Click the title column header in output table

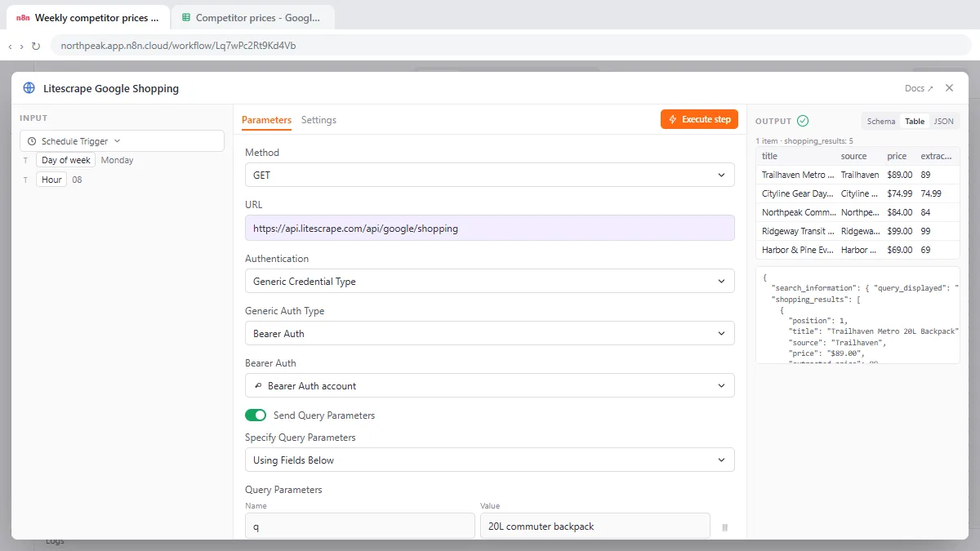(x=770, y=156)
